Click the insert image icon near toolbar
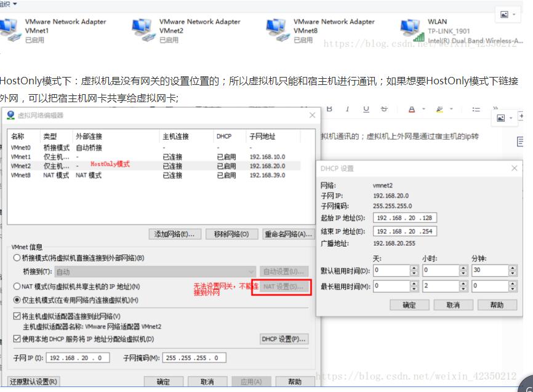This screenshot has width=533, height=392. coord(501,118)
